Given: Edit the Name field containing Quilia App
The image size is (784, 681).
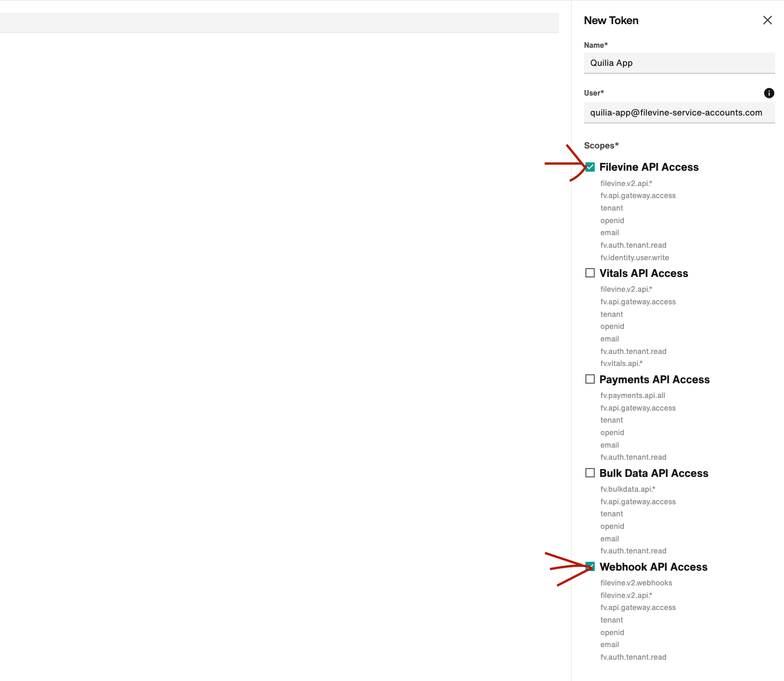Looking at the screenshot, I should 679,63.
